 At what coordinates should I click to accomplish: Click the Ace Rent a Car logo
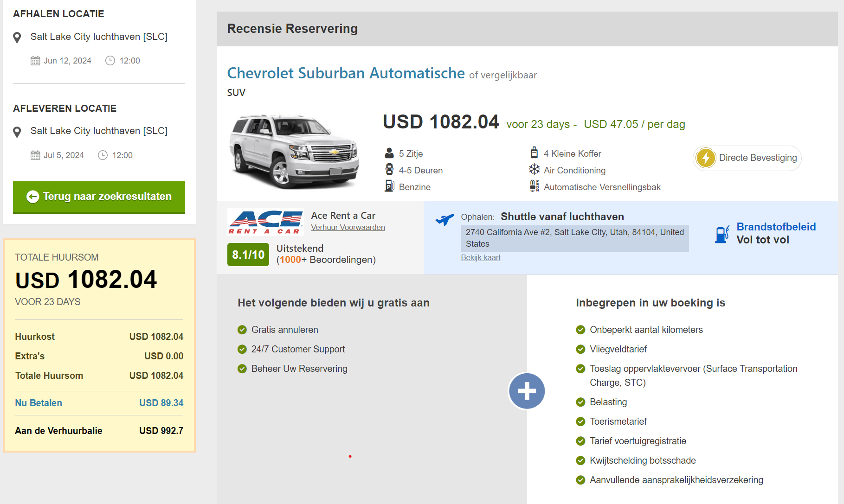pyautogui.click(x=265, y=222)
